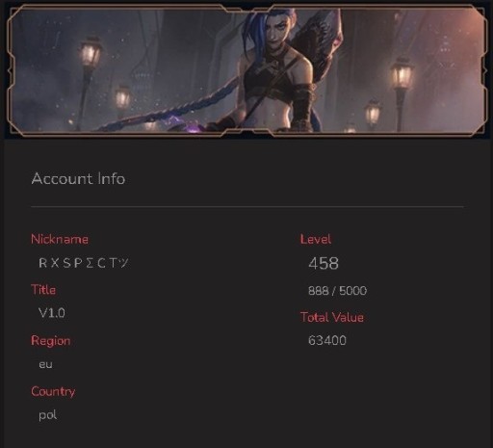Click the nickname RXSPΣCTY value

(84, 263)
